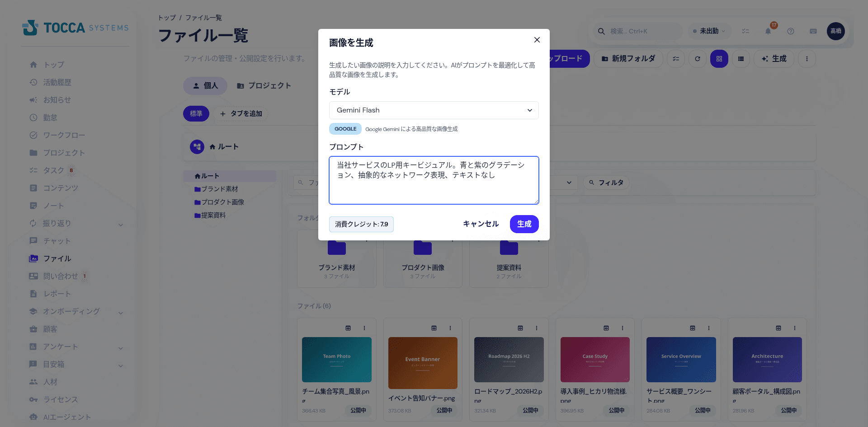Click タブを追加
868x427 pixels.
pos(241,114)
